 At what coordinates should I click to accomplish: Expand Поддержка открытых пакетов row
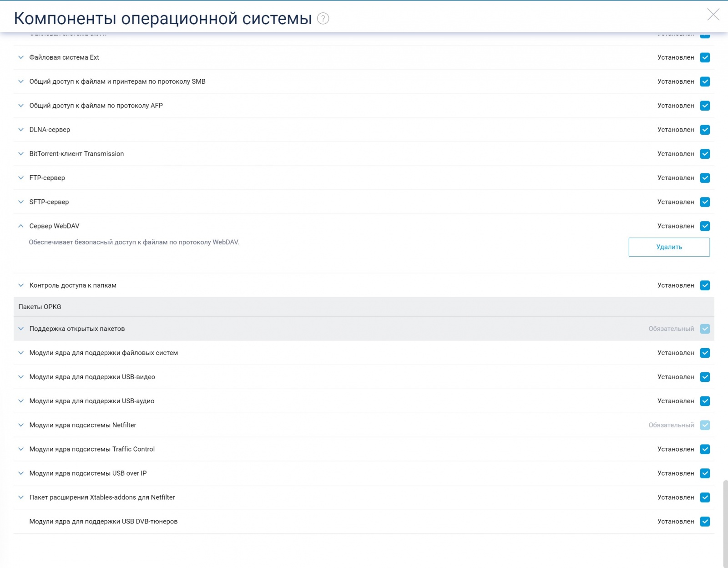pos(21,329)
